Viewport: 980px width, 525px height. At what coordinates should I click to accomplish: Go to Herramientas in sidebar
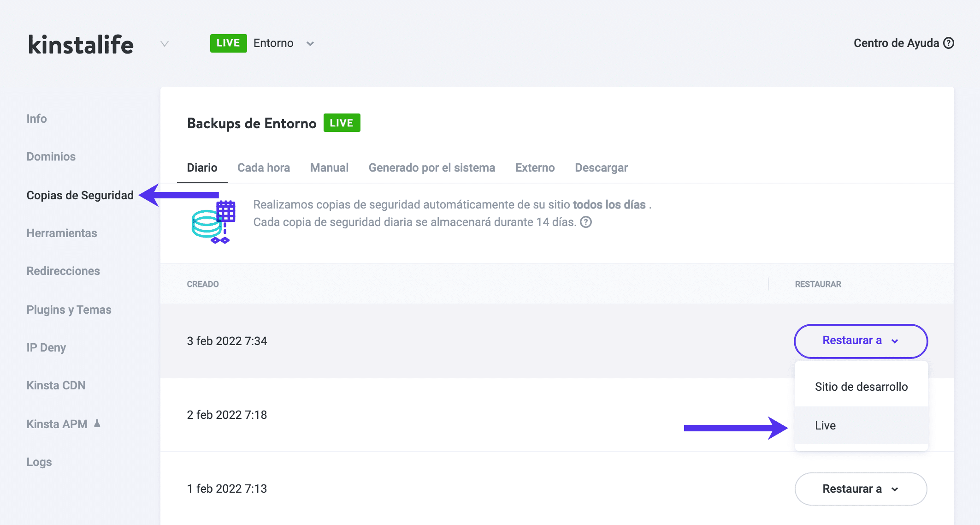pos(62,233)
